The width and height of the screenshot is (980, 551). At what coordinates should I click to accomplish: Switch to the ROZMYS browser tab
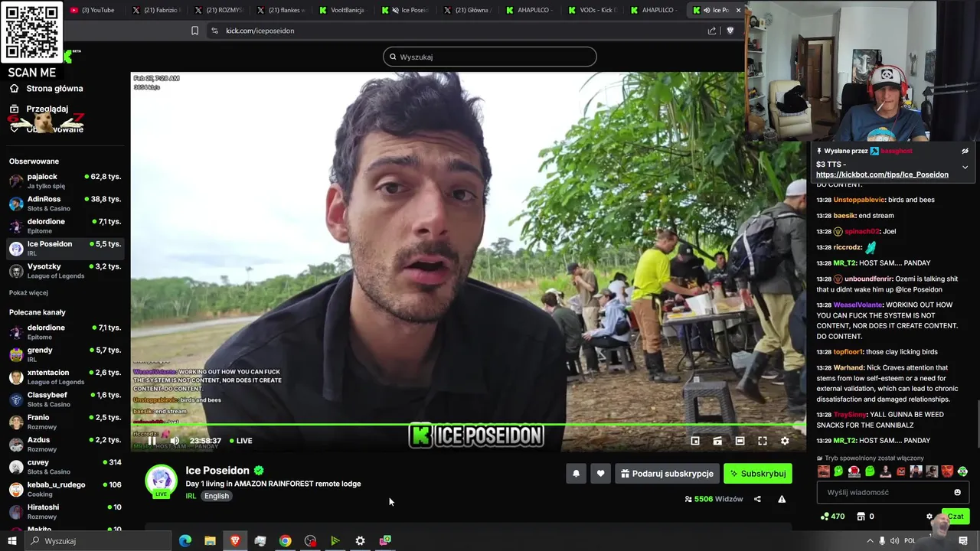(x=218, y=10)
